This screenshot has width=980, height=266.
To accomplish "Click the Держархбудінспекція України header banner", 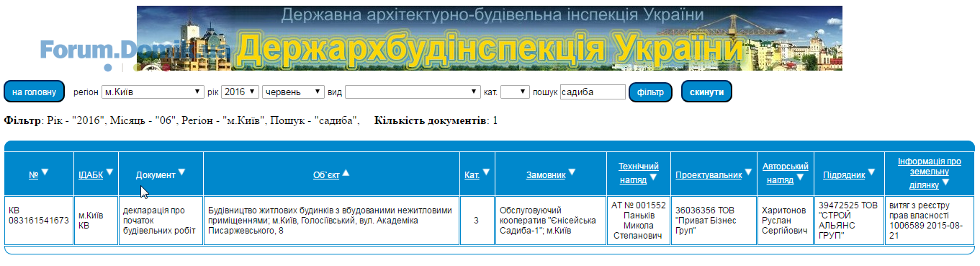I will click(x=490, y=38).
